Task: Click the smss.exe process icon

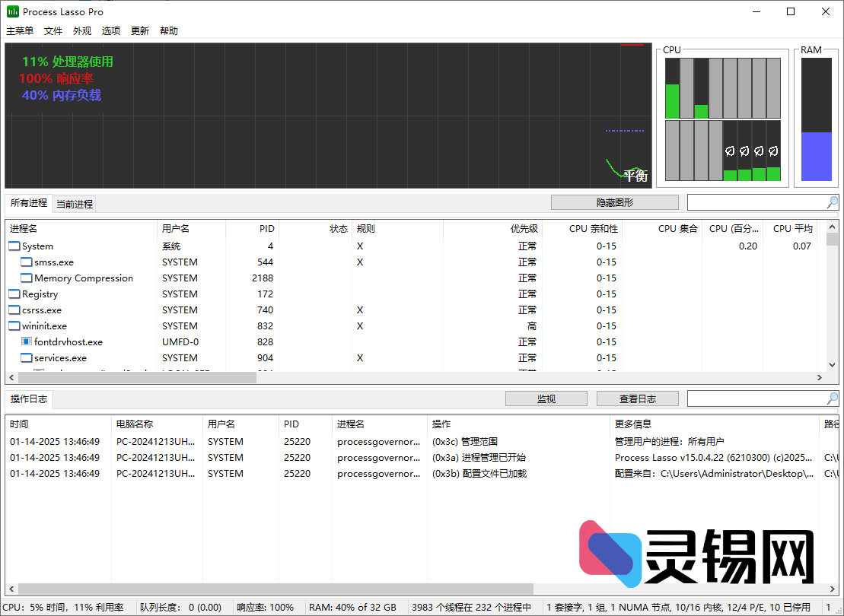Action: point(25,262)
